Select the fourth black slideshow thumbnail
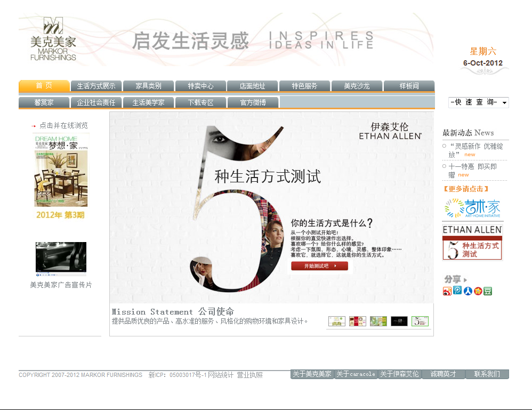 (x=399, y=321)
